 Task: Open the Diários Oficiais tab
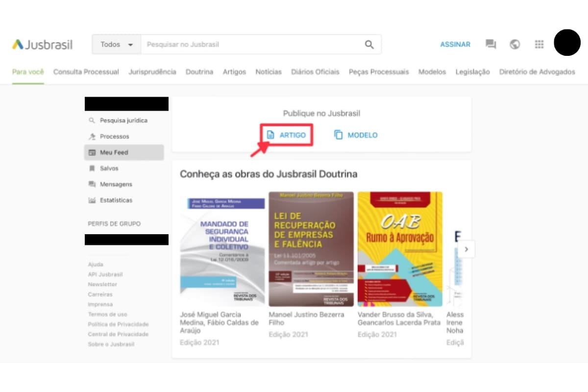(x=315, y=72)
